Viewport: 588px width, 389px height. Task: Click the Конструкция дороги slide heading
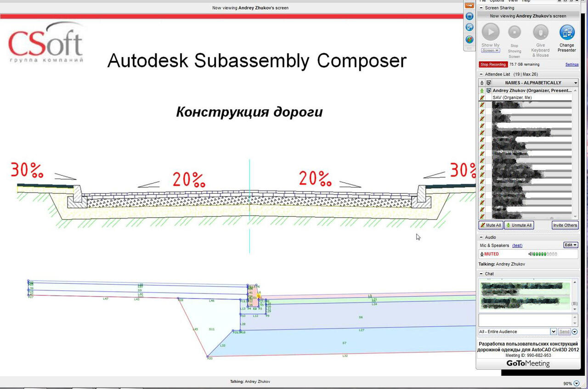tap(249, 112)
